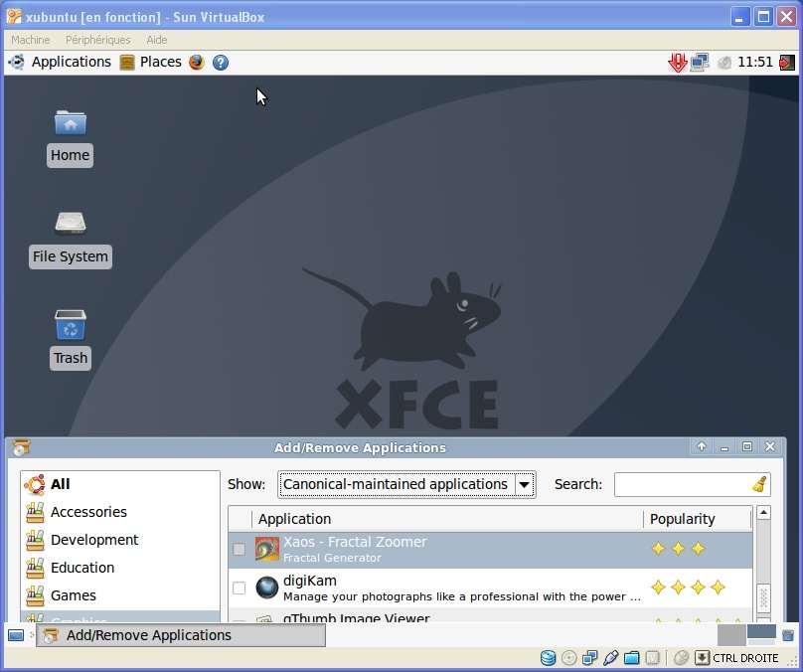Click the Add/Remove Applications taskbar button
The height and width of the screenshot is (672, 803).
click(x=181, y=635)
